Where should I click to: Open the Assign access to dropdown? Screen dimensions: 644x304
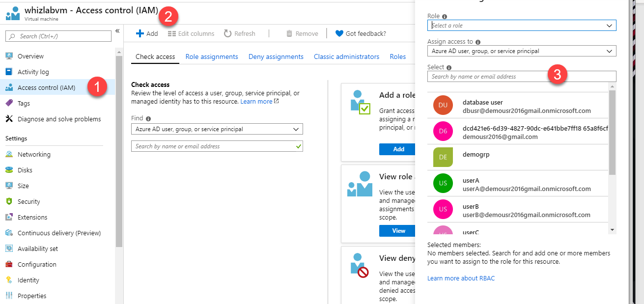[x=521, y=51]
